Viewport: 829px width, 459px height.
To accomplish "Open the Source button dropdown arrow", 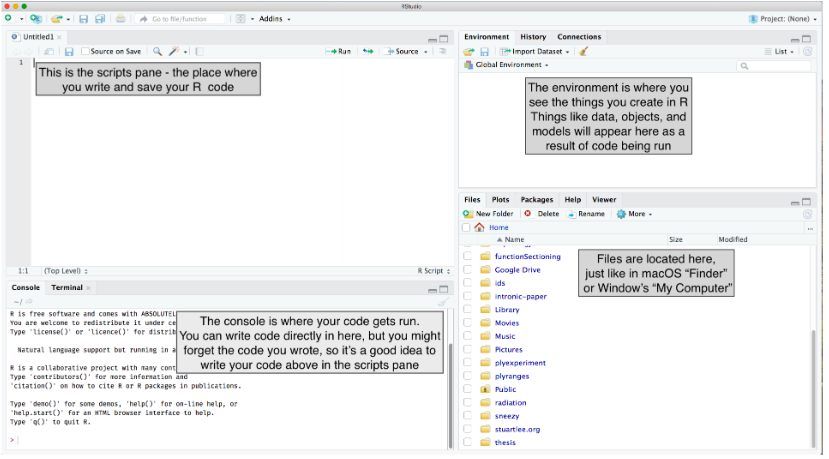I will click(x=426, y=52).
